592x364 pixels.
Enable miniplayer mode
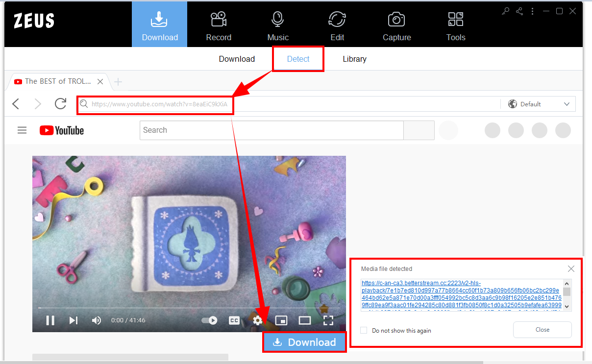tap(281, 320)
